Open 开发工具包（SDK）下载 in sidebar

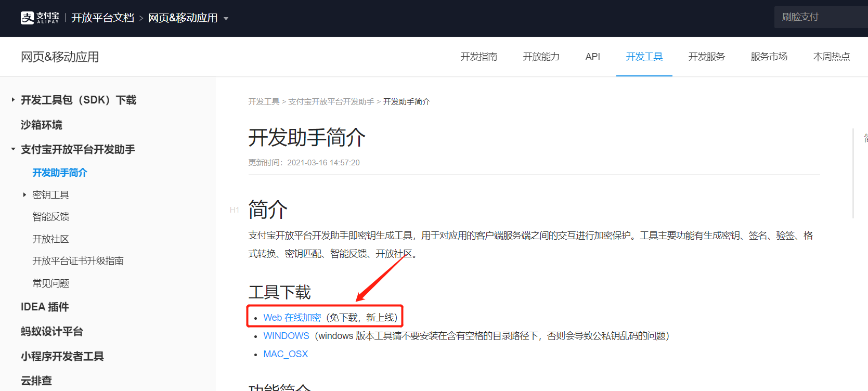(79, 100)
